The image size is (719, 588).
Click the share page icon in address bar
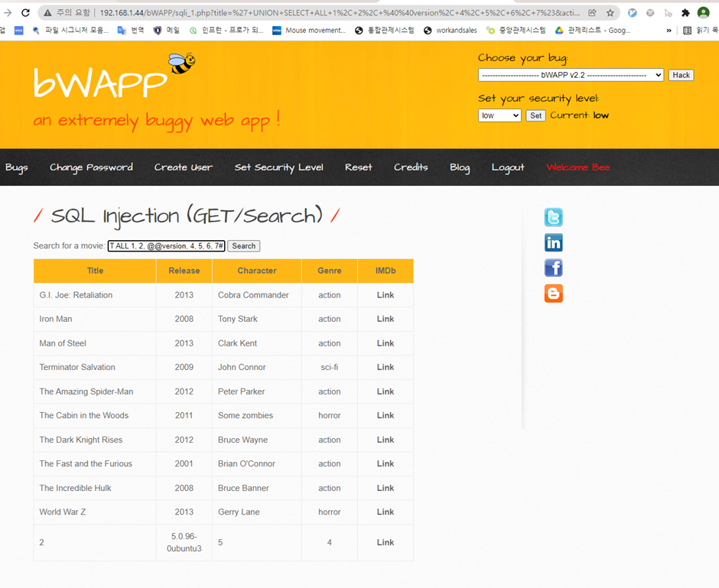tap(593, 13)
